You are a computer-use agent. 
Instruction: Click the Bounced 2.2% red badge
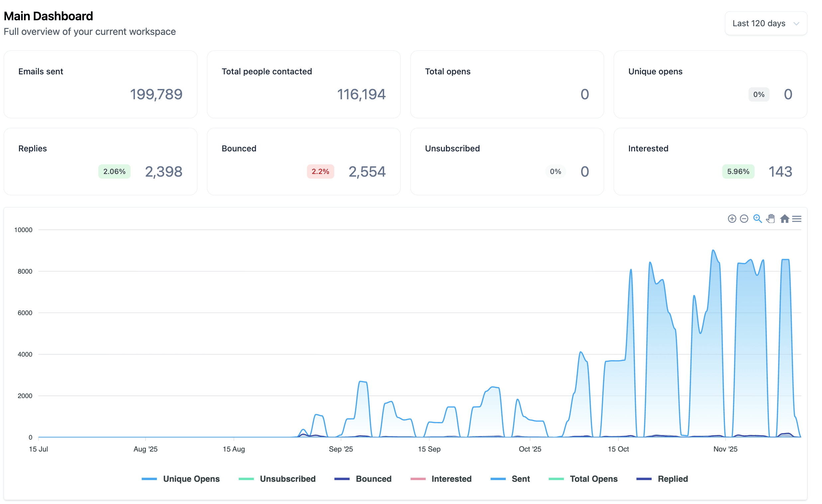(320, 172)
